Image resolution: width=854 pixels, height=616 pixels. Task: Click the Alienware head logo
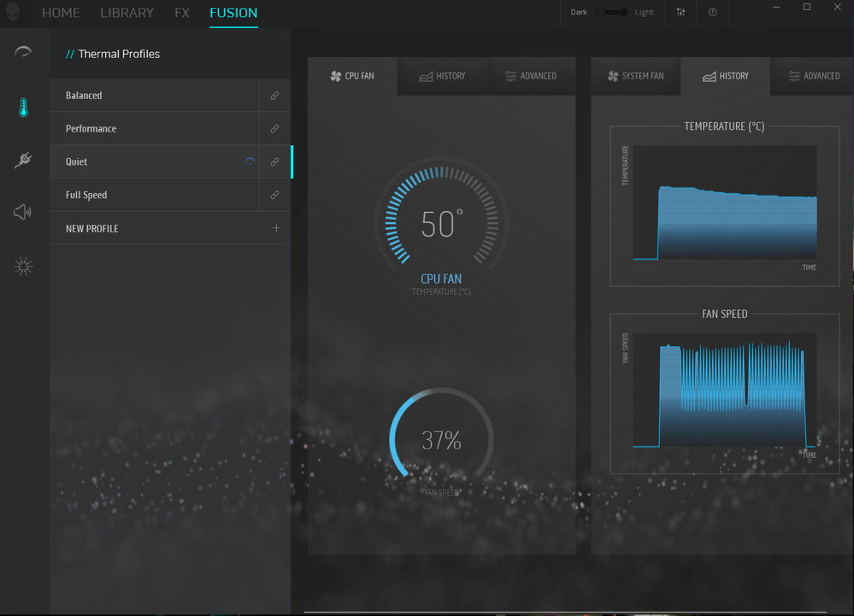click(13, 12)
